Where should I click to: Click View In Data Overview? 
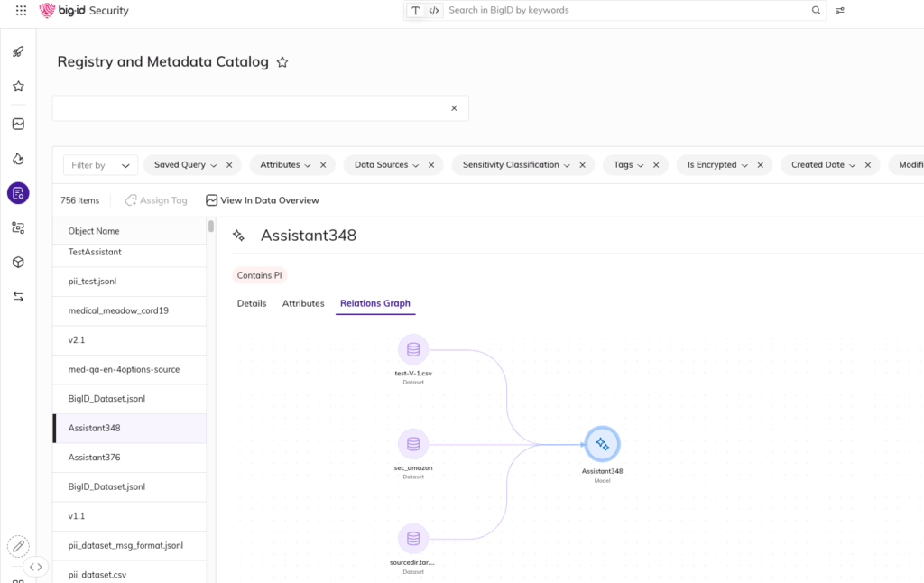263,200
